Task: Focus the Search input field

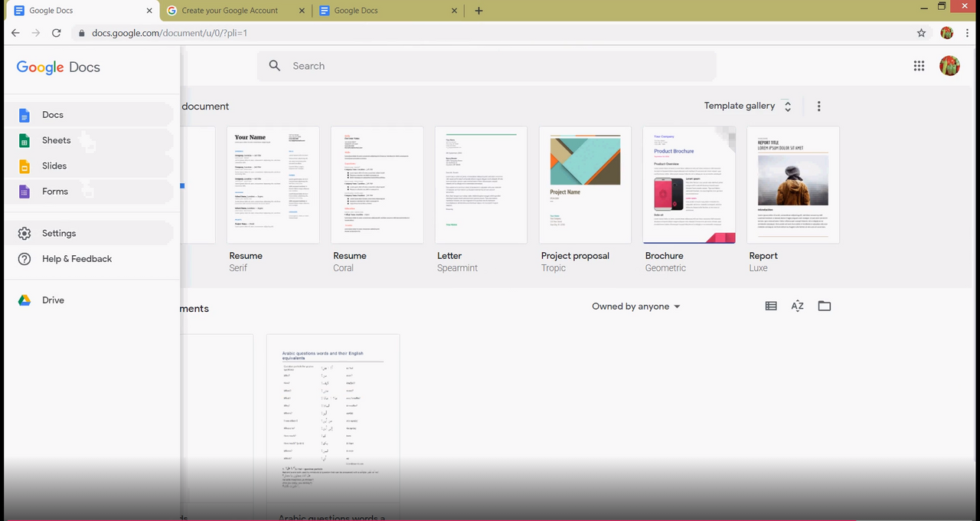Action: point(486,66)
